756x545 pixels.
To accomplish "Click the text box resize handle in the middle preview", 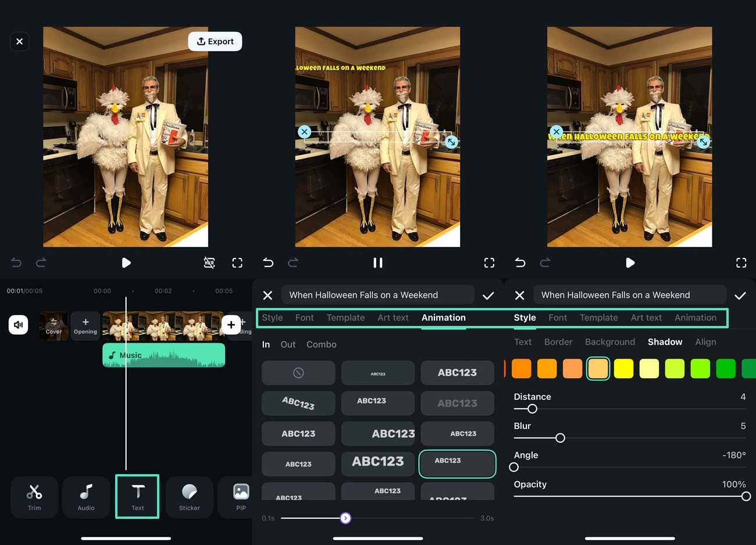I will [451, 141].
